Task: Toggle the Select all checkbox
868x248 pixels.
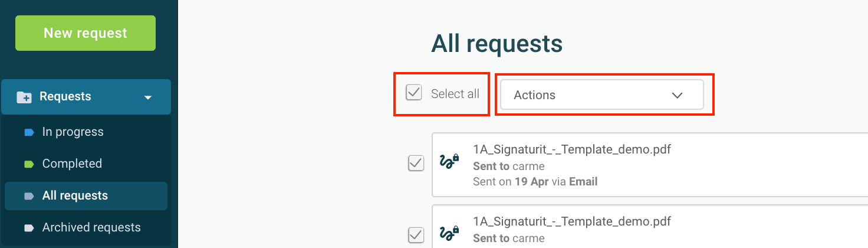Action: click(414, 92)
